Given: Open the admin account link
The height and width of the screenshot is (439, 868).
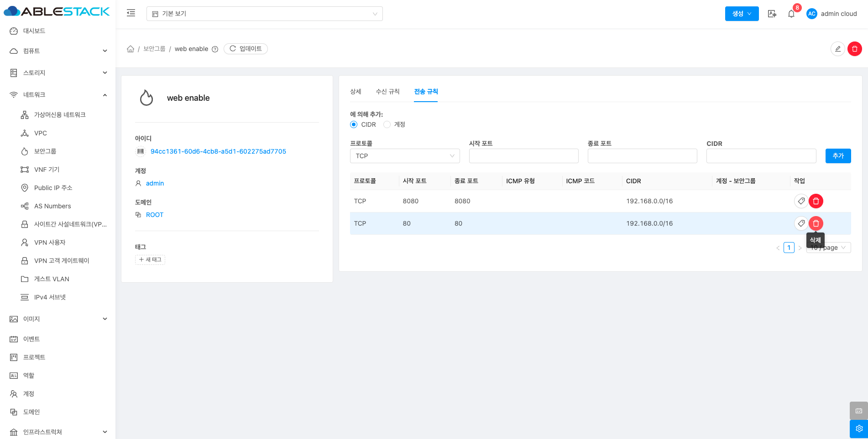Looking at the screenshot, I should (x=155, y=183).
